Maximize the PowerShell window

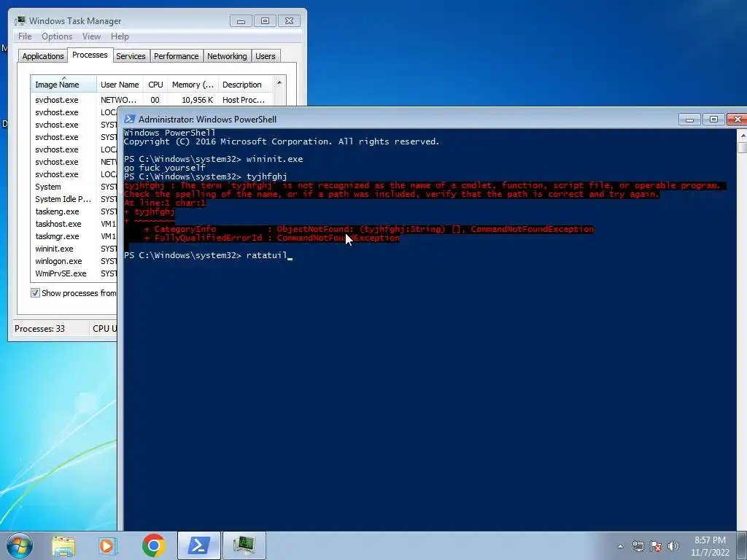click(713, 119)
